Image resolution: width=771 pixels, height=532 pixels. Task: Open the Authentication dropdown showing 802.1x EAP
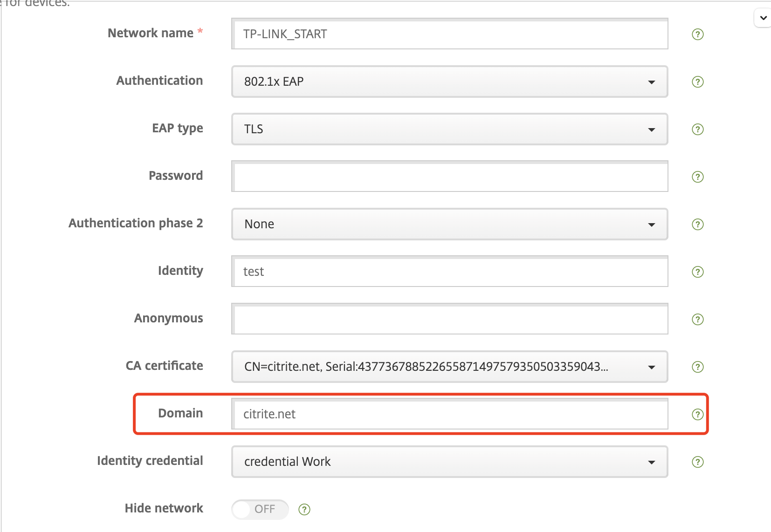pos(449,82)
